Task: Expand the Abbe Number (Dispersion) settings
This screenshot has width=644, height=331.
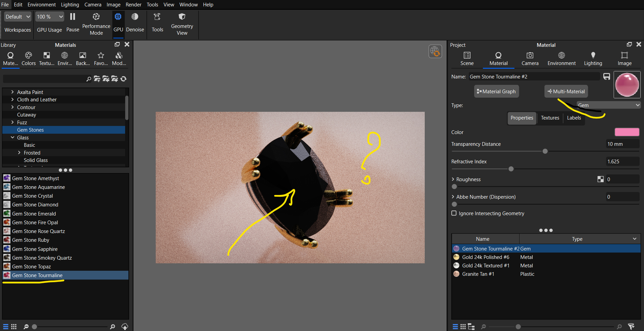Action: (453, 197)
